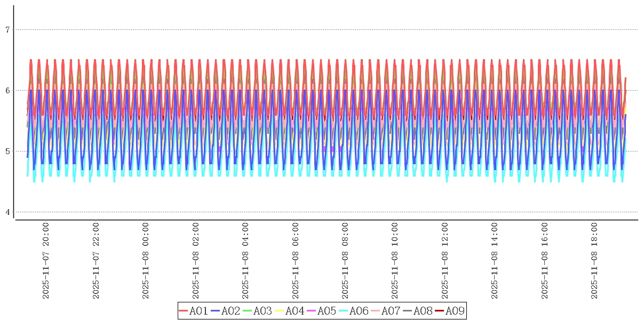Click the yellow A04 legend line swatch
The image size is (644, 320).
[280, 311]
